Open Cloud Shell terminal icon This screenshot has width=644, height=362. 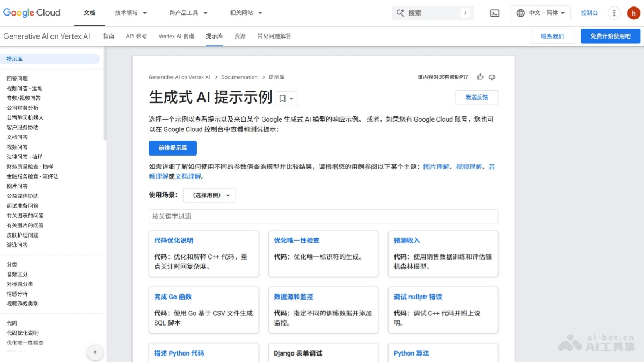(x=494, y=12)
